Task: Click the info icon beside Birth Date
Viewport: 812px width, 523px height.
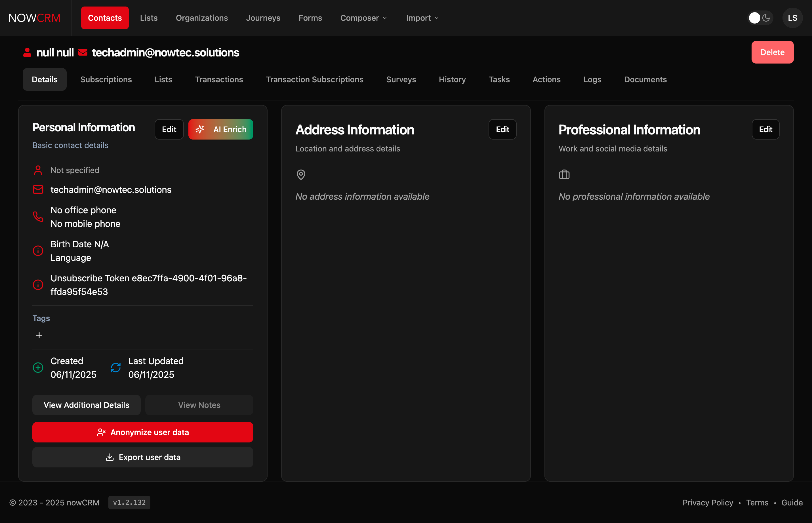Action: click(x=38, y=251)
